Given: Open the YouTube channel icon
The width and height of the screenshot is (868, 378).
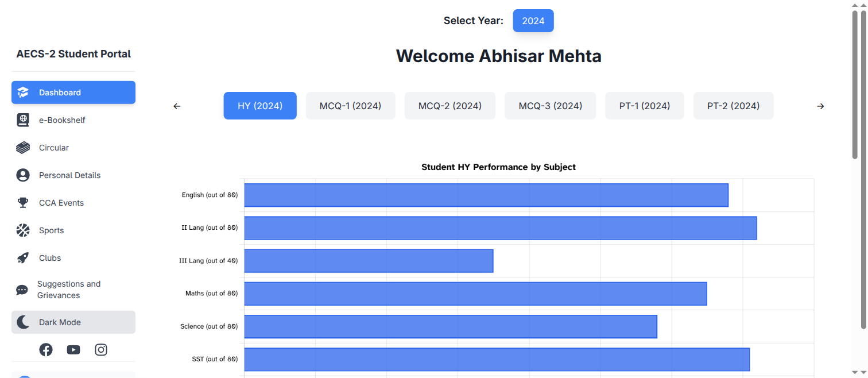Looking at the screenshot, I should point(73,350).
